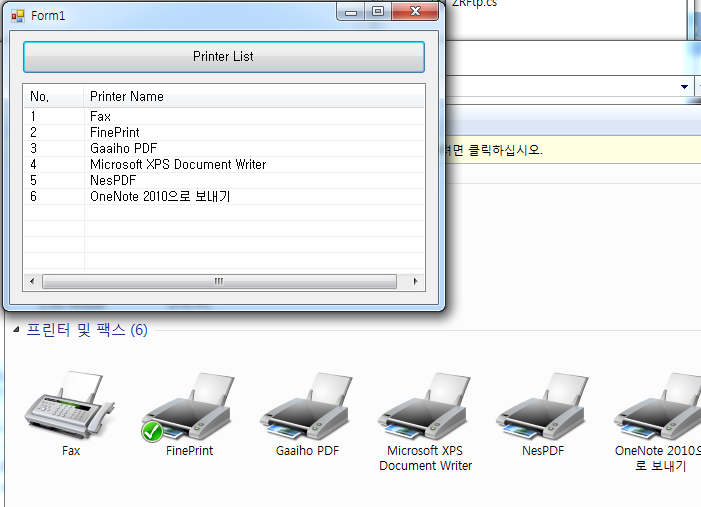Image resolution: width=701 pixels, height=507 pixels.
Task: Maximize the Form1 window
Action: 378,12
